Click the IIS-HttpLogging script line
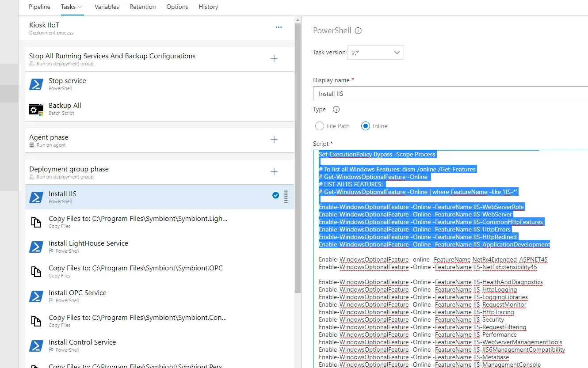 (x=418, y=289)
